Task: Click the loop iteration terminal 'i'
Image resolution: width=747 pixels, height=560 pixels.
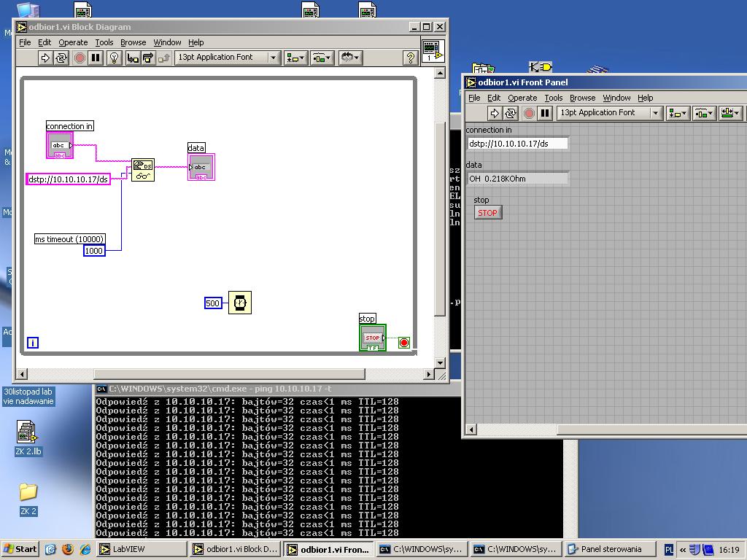Action: (33, 343)
